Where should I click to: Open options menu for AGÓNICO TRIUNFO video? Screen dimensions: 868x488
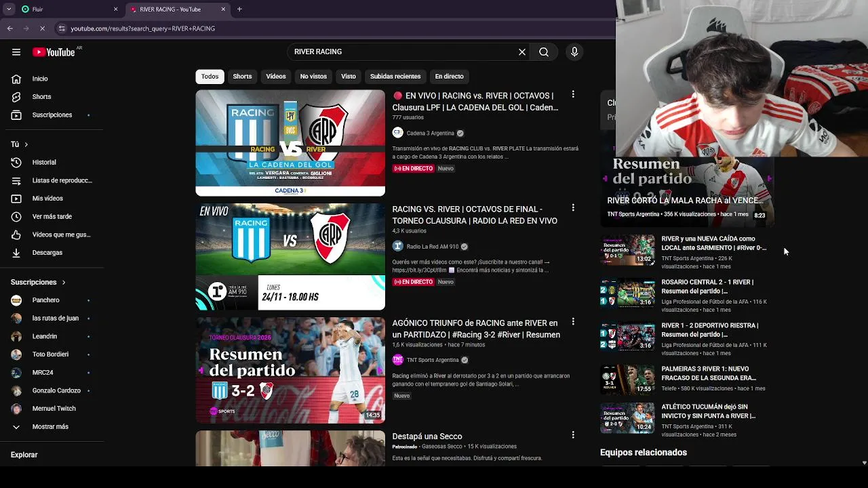[573, 321]
